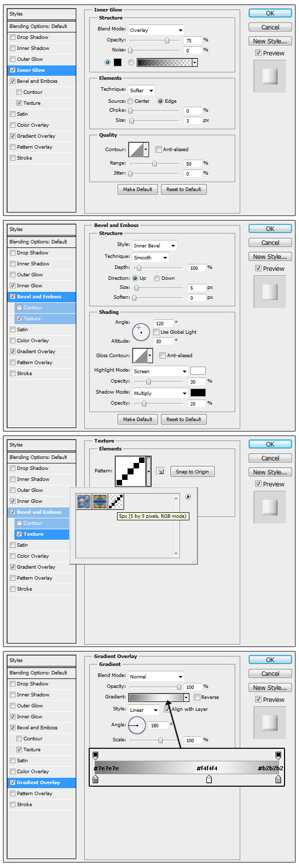Create new preset from current pattern icon
Screen dimensions: 299x868
click(160, 471)
